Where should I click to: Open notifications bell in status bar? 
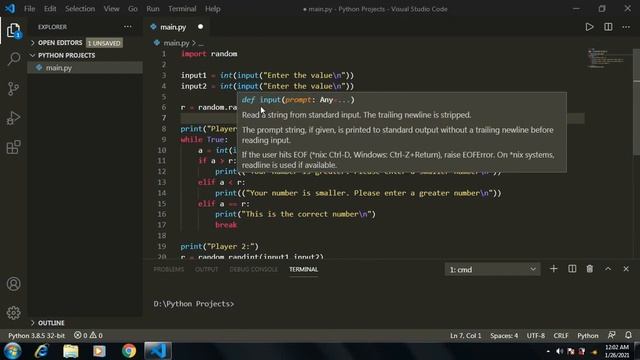pyautogui.click(x=628, y=335)
